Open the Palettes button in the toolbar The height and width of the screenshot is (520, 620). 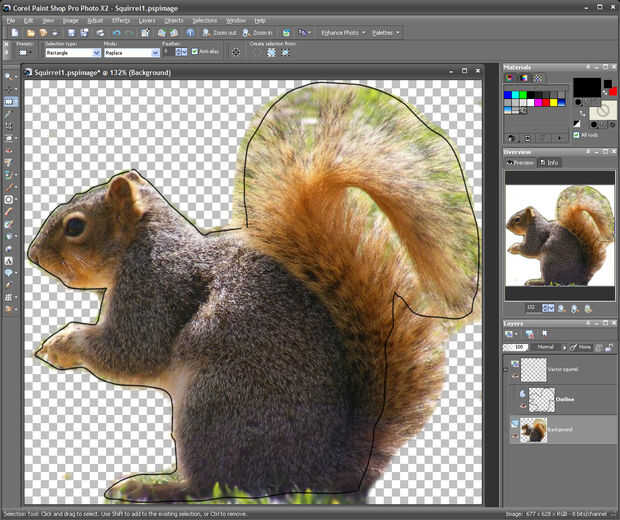pos(387,33)
